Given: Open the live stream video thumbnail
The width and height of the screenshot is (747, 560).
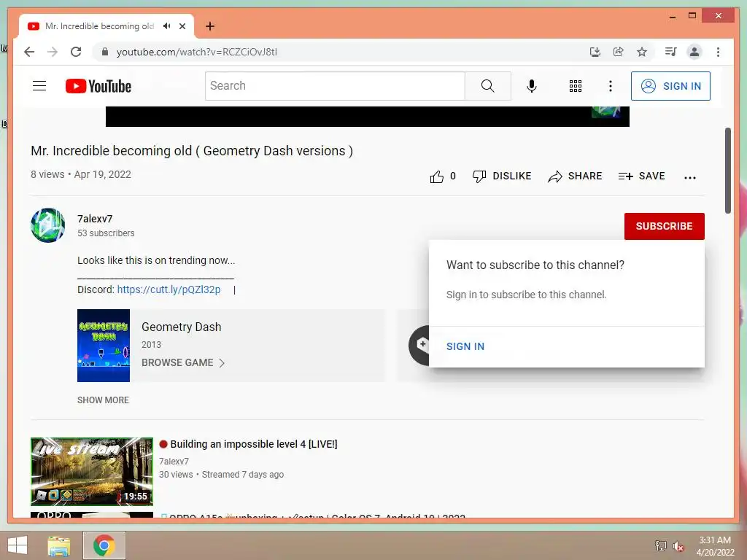Looking at the screenshot, I should coord(91,472).
